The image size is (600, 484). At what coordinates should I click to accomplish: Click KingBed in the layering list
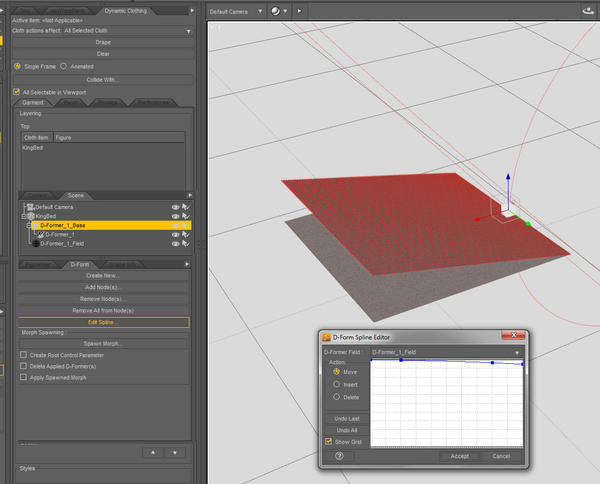click(x=33, y=148)
